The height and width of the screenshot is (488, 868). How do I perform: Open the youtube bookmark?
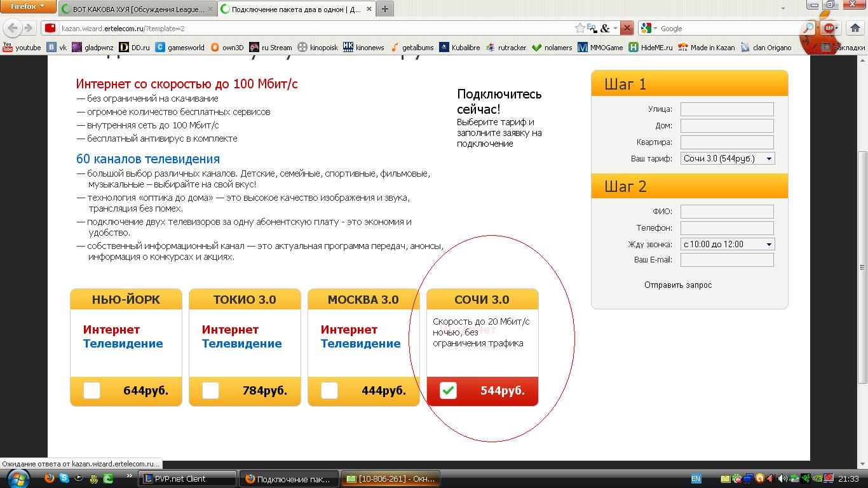[22, 48]
